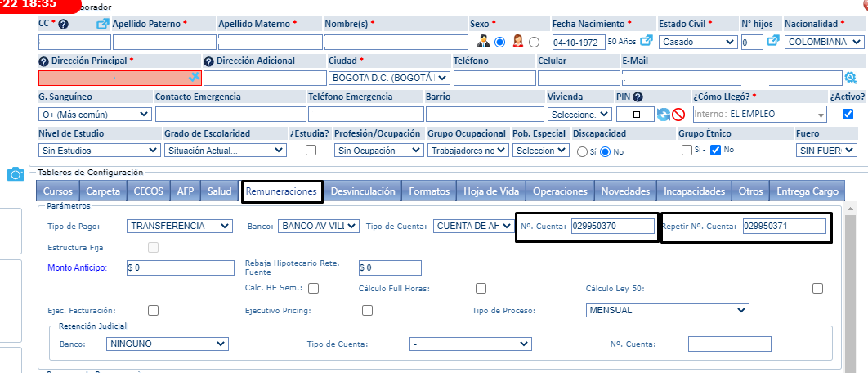Click the red prohibit icon next to PIN

pyautogui.click(x=678, y=115)
